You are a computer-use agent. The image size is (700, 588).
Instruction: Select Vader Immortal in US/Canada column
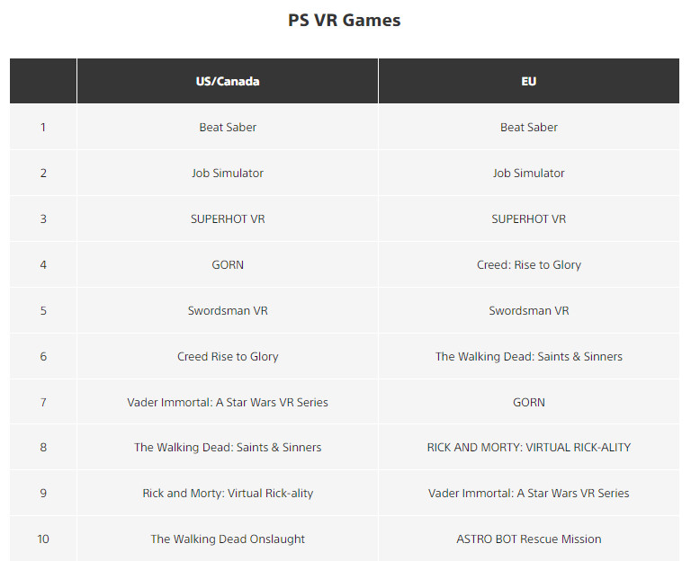tap(228, 403)
